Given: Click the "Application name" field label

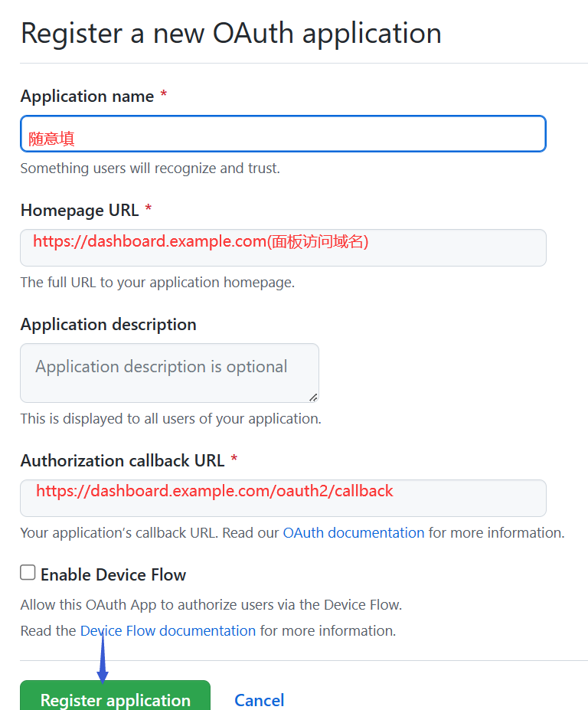Looking at the screenshot, I should pos(87,96).
